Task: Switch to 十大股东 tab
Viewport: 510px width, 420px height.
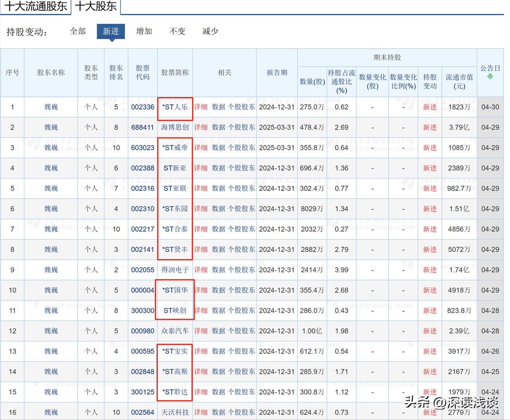Action: click(96, 6)
